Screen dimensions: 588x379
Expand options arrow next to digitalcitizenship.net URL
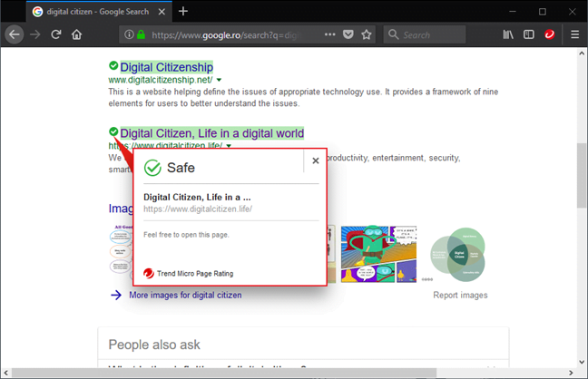tap(219, 80)
